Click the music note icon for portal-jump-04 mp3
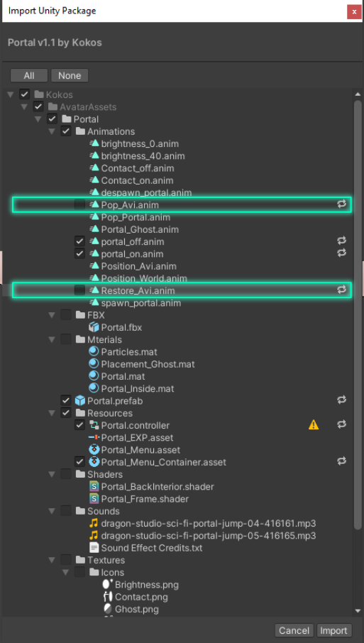364x643 pixels. coord(94,524)
